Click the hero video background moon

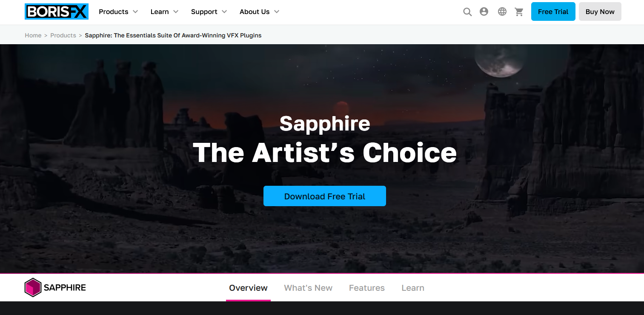pyautogui.click(x=501, y=60)
